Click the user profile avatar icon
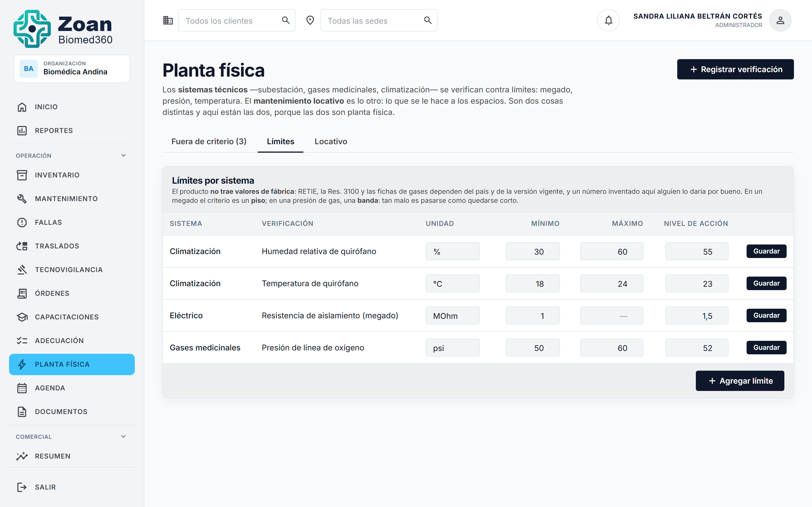The width and height of the screenshot is (812, 507). 780,21
